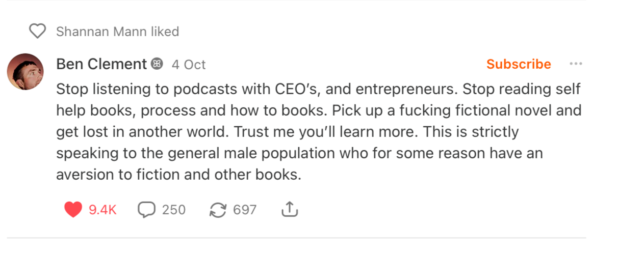The width and height of the screenshot is (644, 253).
Task: Subscribe to Ben Clement
Action: tap(518, 64)
